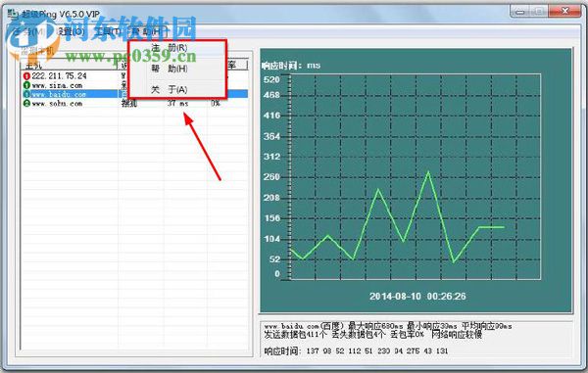Image resolution: width=588 pixels, height=373 pixels.
Task: Click the www.baidu.com response statistics summary line
Action: [388, 326]
